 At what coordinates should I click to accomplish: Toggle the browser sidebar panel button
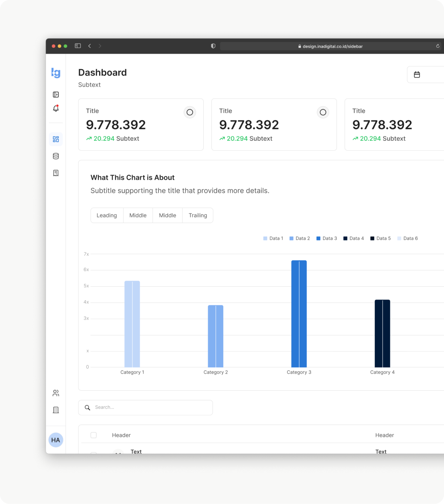78,46
